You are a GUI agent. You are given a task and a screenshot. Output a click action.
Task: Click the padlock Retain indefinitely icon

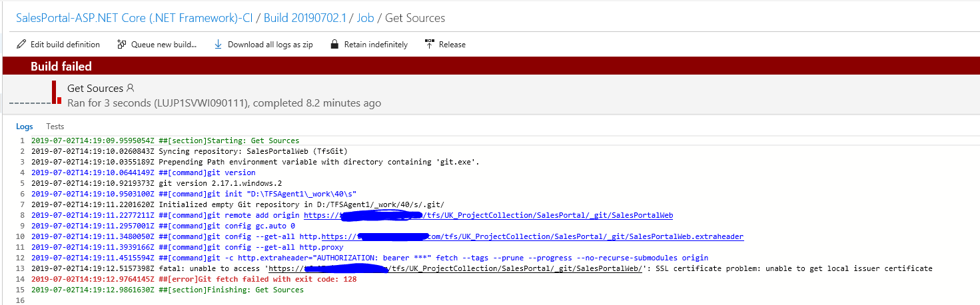pyautogui.click(x=335, y=45)
